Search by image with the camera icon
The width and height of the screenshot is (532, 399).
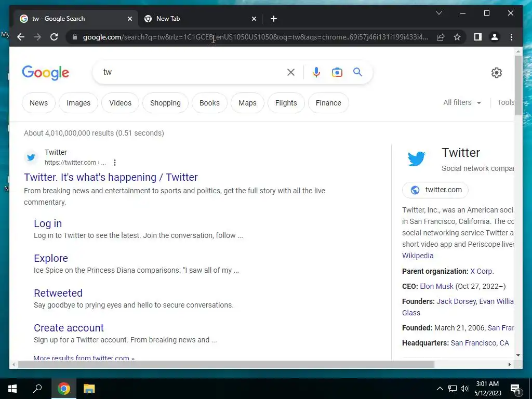[x=337, y=72]
